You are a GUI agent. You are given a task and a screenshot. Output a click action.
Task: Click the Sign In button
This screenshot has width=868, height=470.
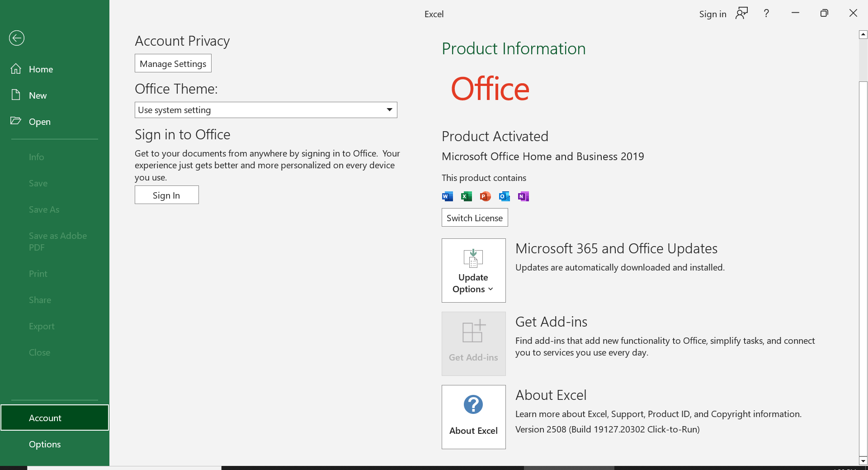(x=167, y=195)
